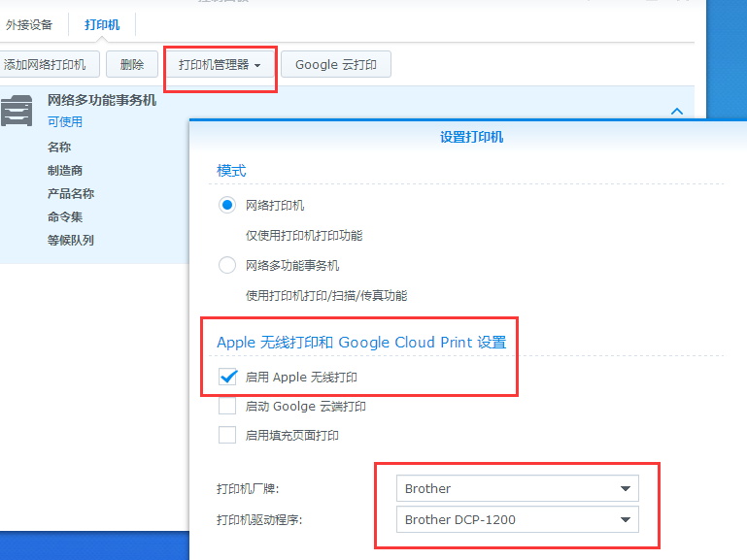This screenshot has width=747, height=560.
Task: Click the printer icon for 网络多功能事务机
Action: coord(17,112)
